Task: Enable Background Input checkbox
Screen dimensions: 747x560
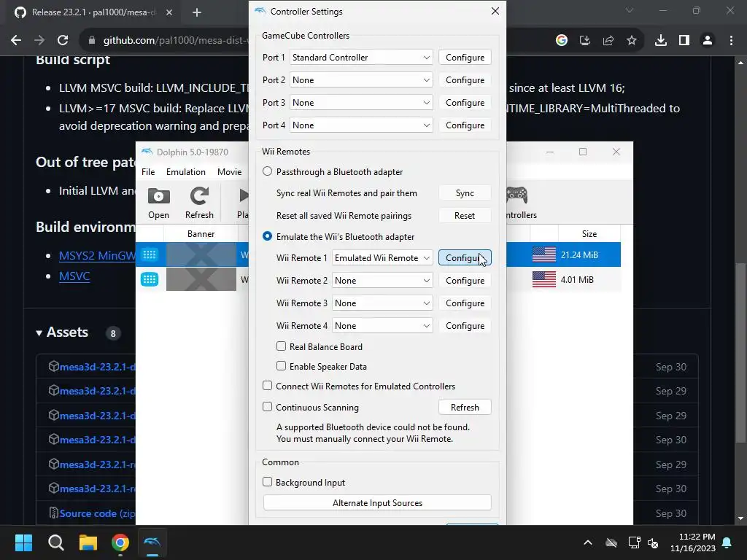Action: pos(267,482)
